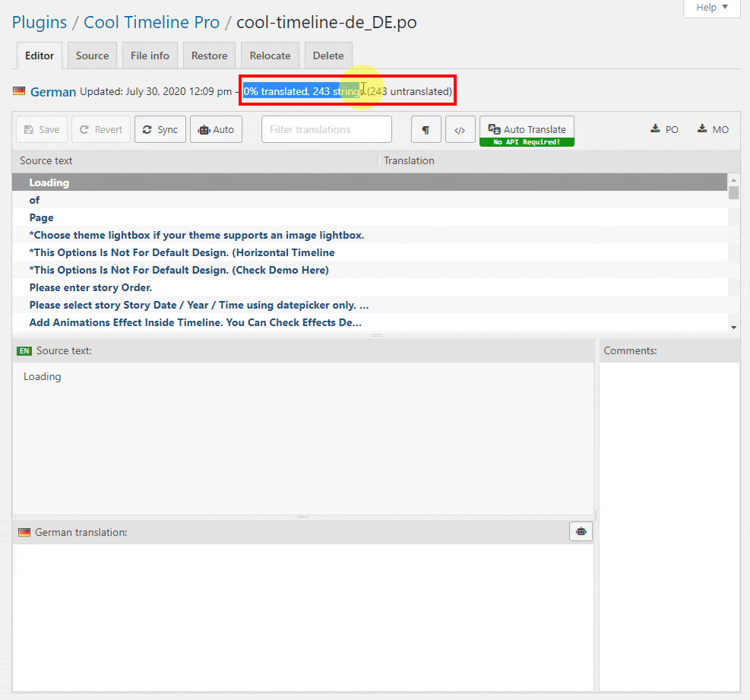The height and width of the screenshot is (700, 750).
Task: Switch to the Source tab
Action: pos(92,56)
